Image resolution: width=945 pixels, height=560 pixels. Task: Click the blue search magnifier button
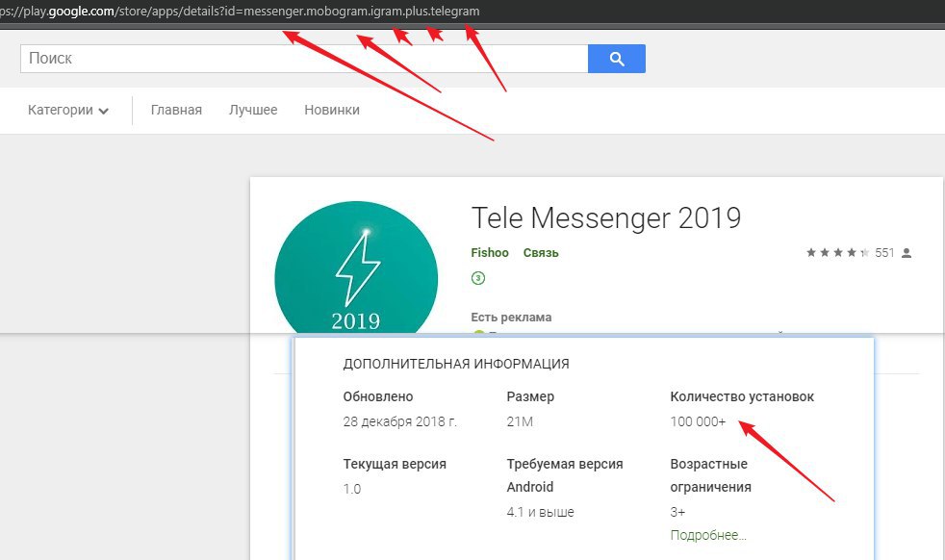click(617, 59)
